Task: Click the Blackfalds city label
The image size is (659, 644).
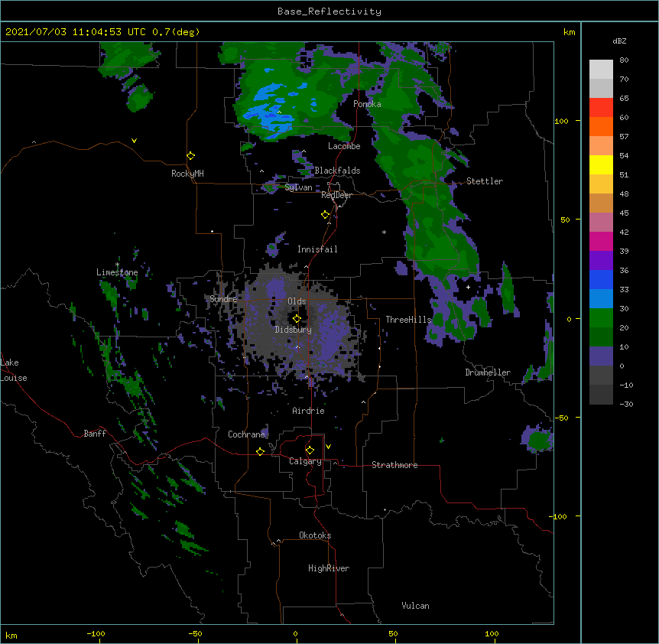Action: 337,171
